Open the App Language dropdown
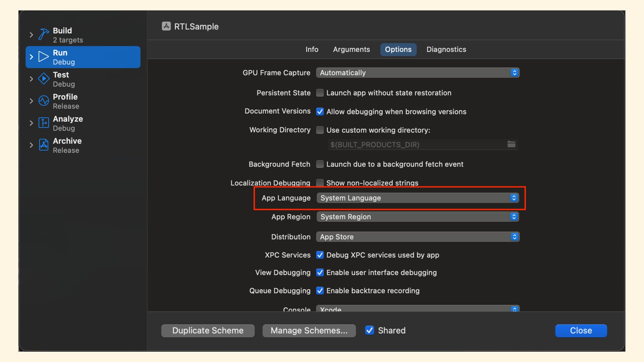The image size is (644, 362). point(418,198)
